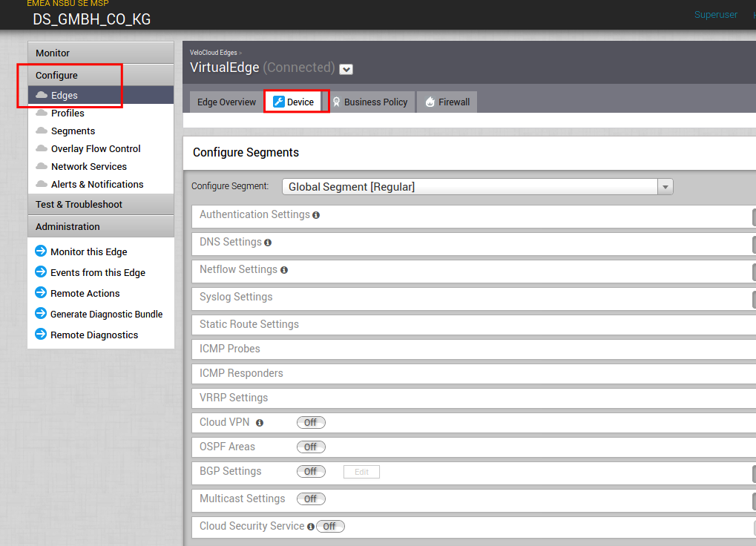Navigate via the VeloCloud Edges breadcrumb
The image size is (756, 546).
coord(215,52)
